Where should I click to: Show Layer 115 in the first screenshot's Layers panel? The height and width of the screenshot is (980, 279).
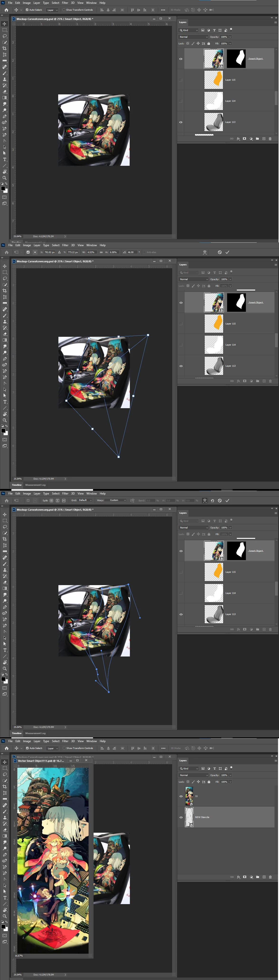181,80
